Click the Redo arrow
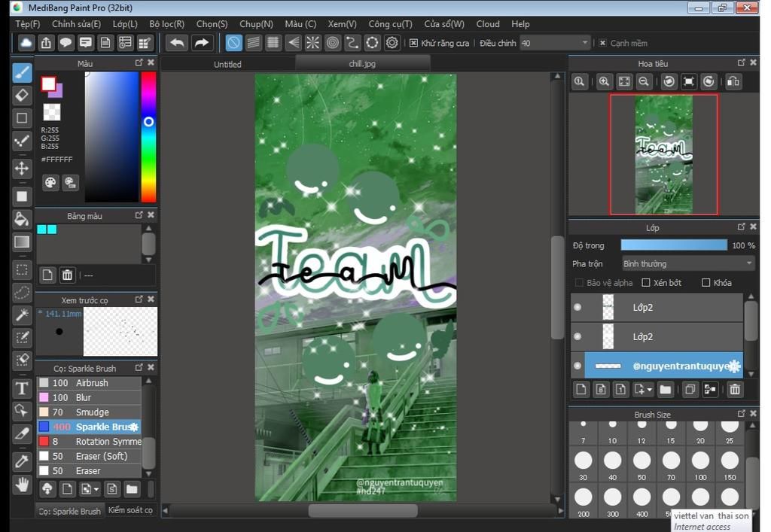The height and width of the screenshot is (532, 771). pos(201,43)
